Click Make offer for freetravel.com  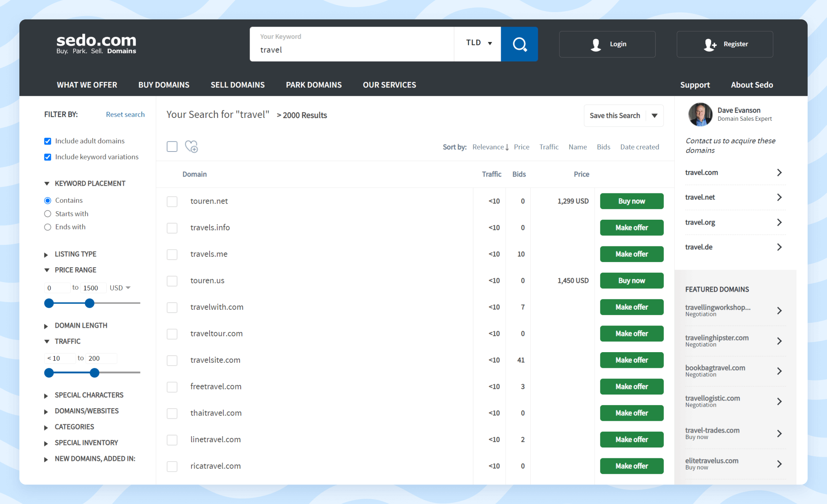click(631, 386)
